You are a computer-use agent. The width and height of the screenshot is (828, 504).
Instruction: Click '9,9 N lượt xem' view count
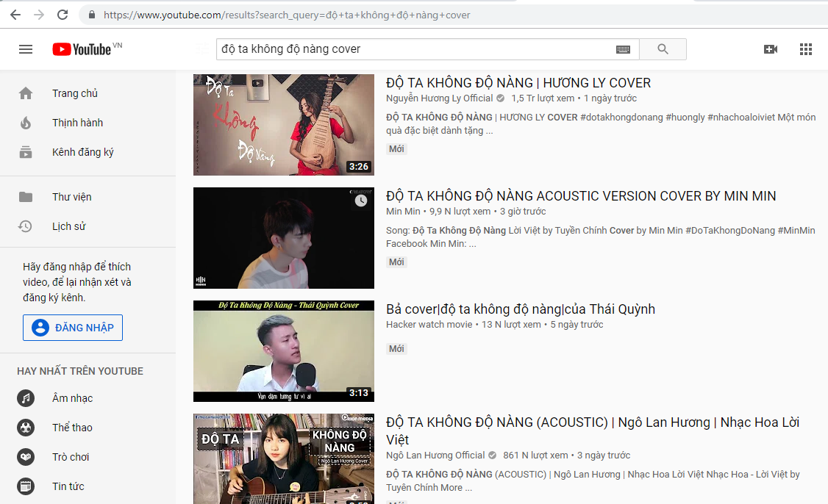[x=460, y=211]
